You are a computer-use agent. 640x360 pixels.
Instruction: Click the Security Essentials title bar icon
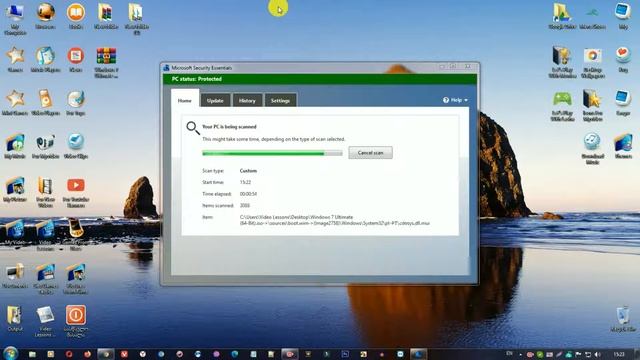(166, 68)
